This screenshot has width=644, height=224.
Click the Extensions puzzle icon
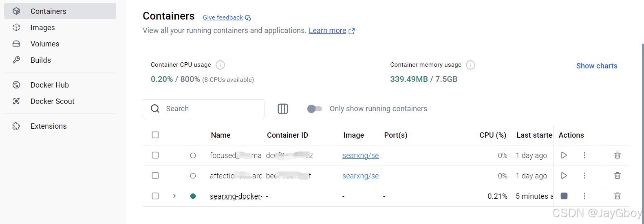(x=16, y=126)
